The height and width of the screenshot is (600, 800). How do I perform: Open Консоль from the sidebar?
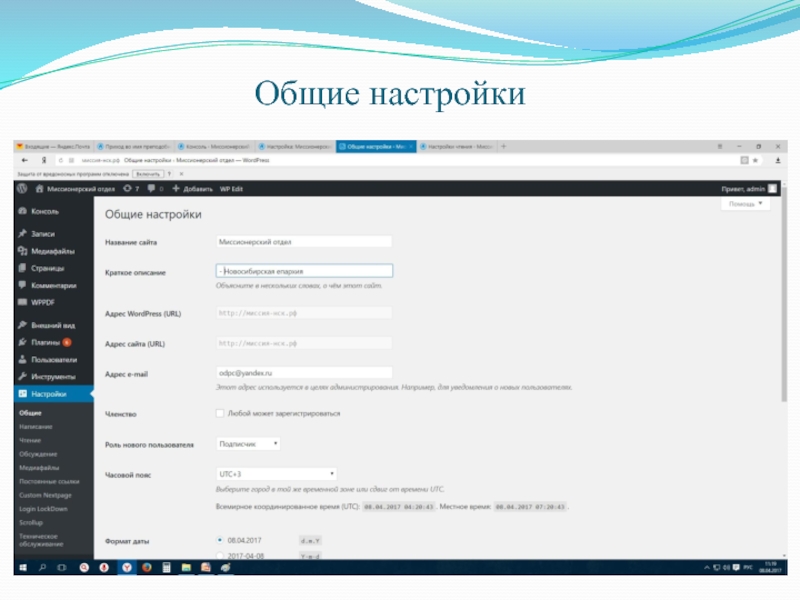[x=45, y=212]
